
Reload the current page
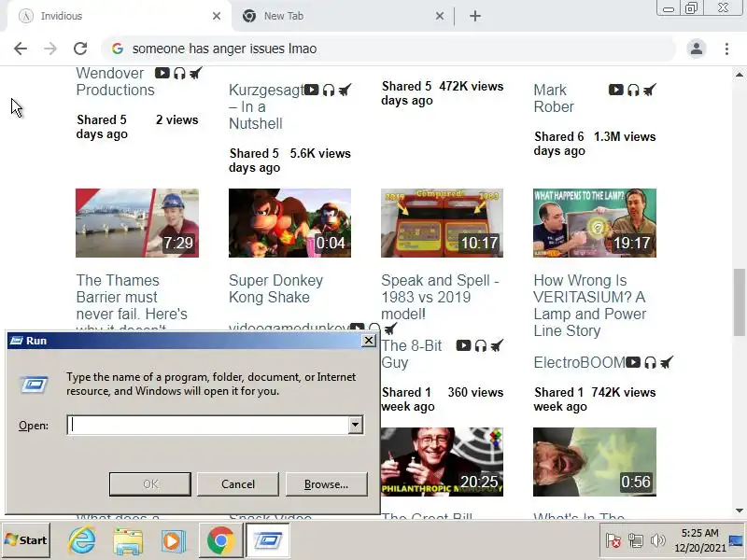(x=80, y=49)
